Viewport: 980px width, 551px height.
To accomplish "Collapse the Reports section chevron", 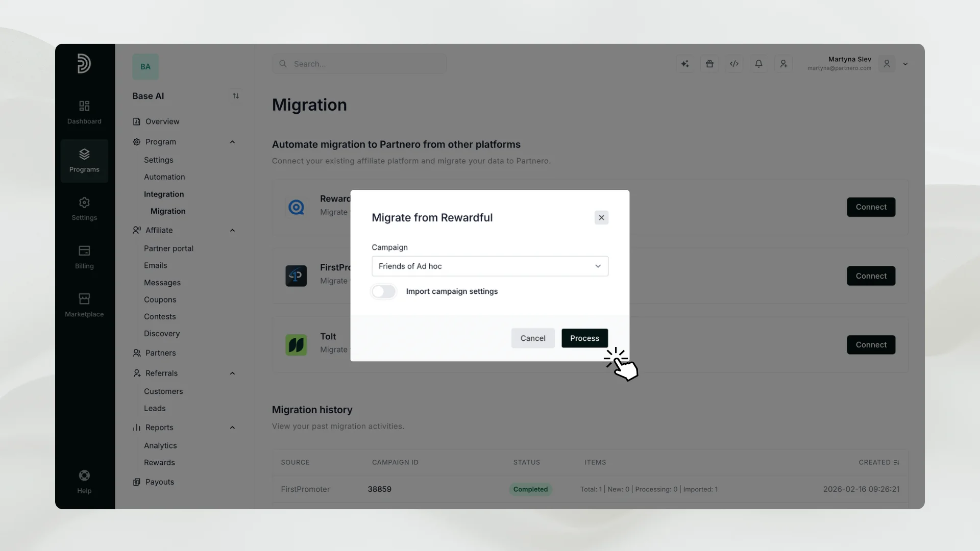I will (232, 428).
